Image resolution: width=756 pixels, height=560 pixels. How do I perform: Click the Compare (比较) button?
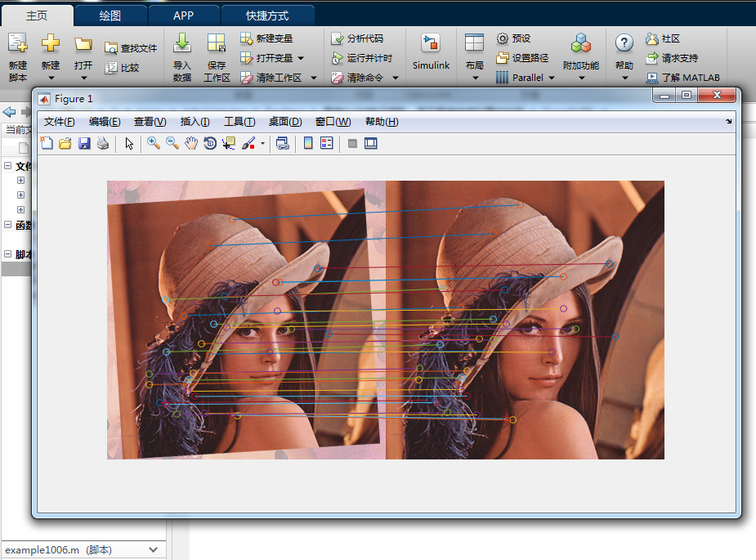click(122, 68)
